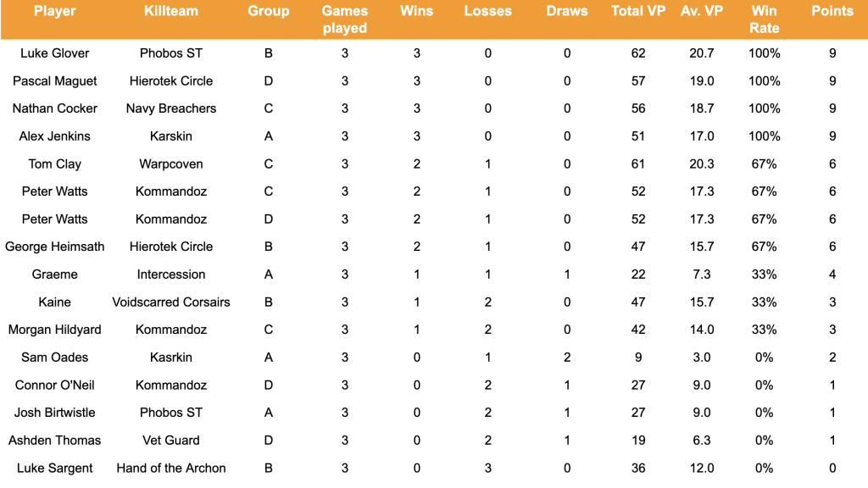Click the Group column header
The height and width of the screenshot is (488, 868).
[x=269, y=12]
